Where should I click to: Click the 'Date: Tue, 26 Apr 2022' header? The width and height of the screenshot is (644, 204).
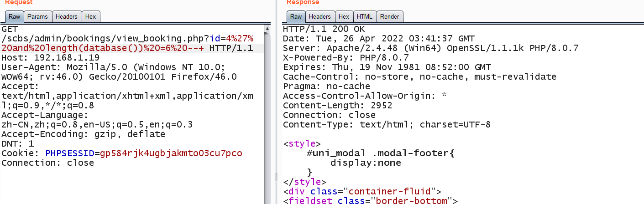pos(379,39)
